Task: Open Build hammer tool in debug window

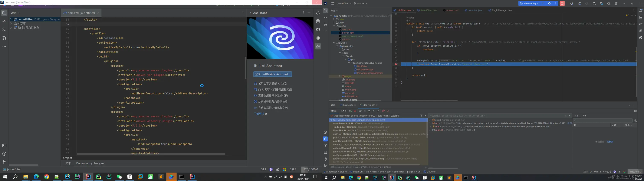Action: [325, 145]
